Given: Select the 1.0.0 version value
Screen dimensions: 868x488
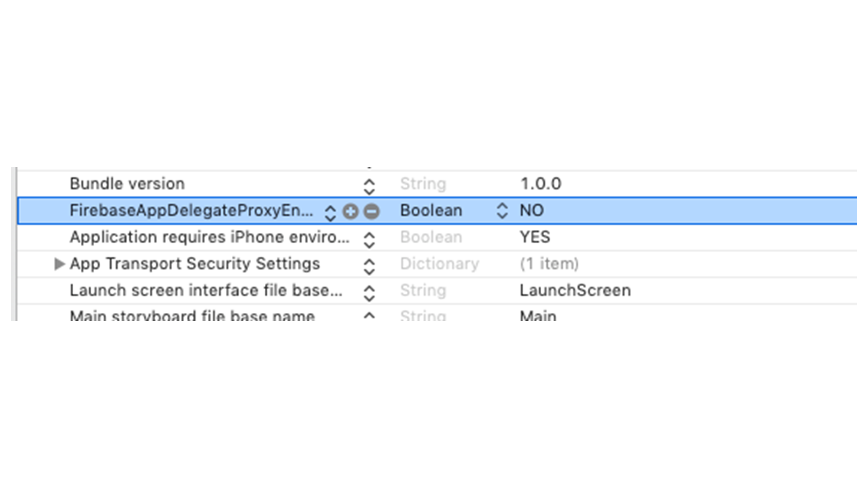Looking at the screenshot, I should 541,184.
